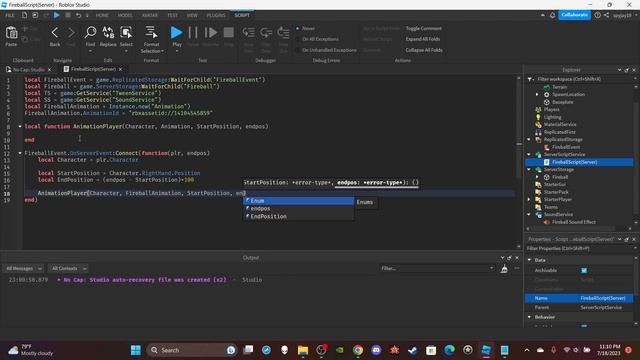Click the Step Into debugger icon
The width and height of the screenshot is (640, 360).
pyautogui.click(x=248, y=33)
